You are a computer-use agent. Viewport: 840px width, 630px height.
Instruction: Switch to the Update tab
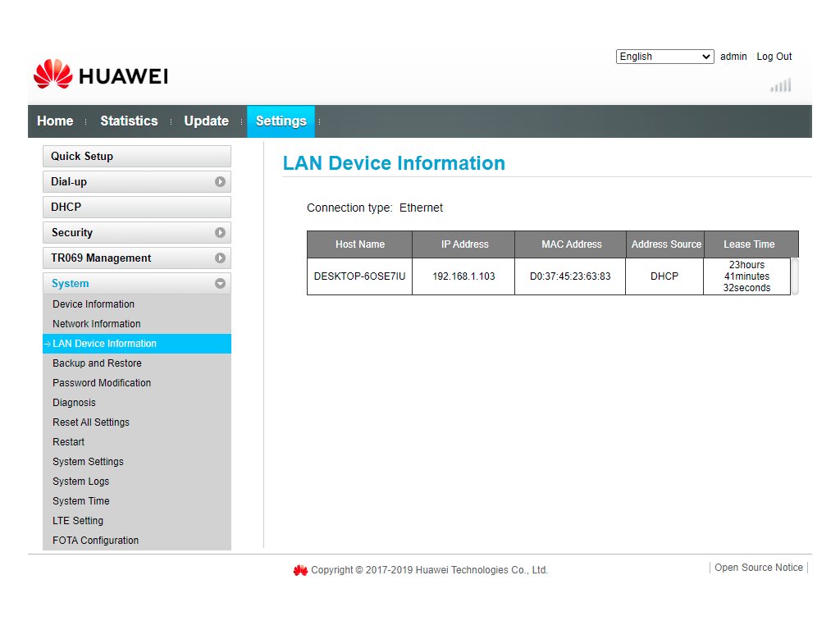[x=206, y=121]
